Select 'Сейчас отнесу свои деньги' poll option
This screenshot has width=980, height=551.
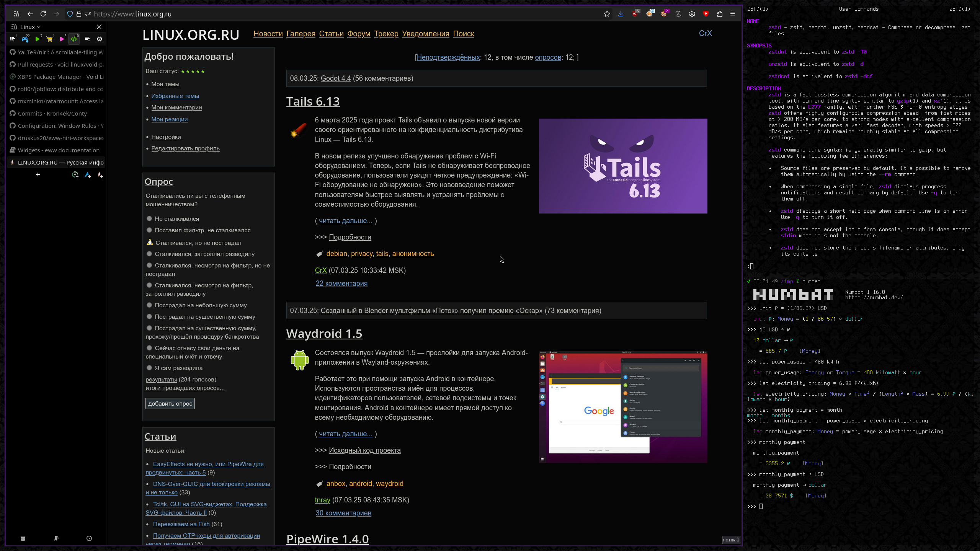tap(149, 348)
